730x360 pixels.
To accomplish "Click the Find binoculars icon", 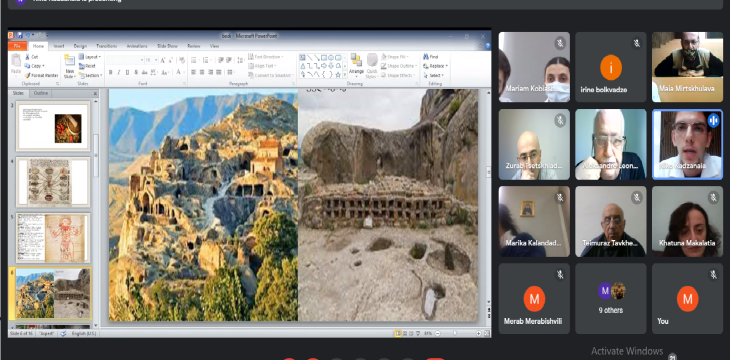I will click(x=426, y=57).
